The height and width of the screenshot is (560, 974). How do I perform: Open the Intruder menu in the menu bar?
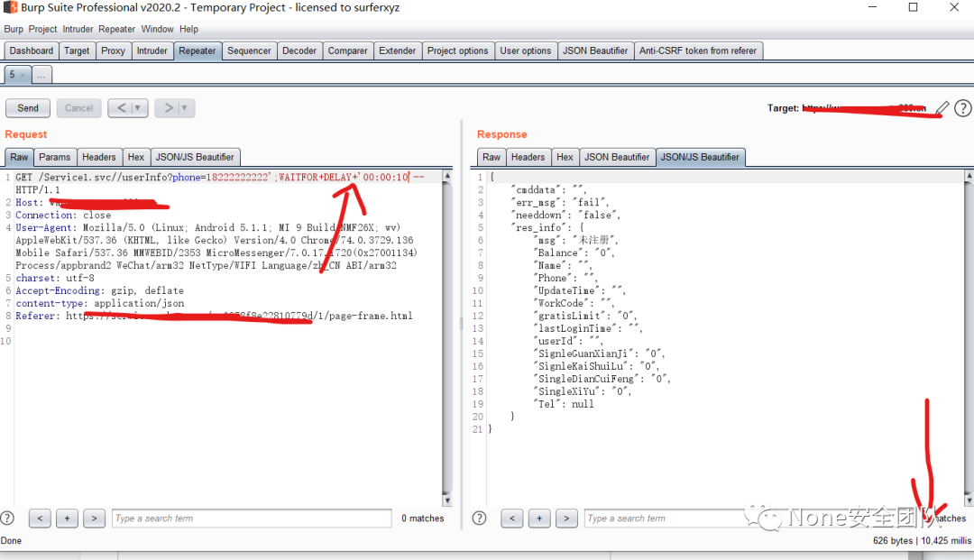tap(78, 29)
